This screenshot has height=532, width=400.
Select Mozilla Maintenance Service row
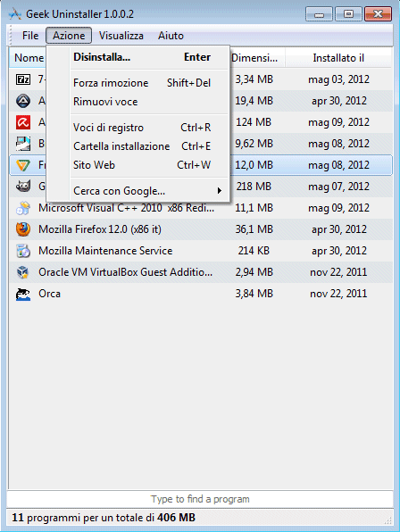[201, 251]
